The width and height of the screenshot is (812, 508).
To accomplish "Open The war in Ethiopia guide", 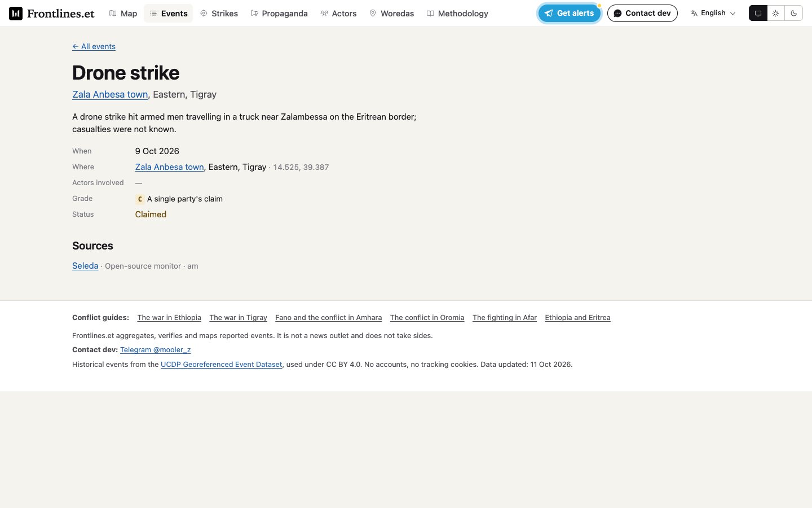I will pos(169,318).
